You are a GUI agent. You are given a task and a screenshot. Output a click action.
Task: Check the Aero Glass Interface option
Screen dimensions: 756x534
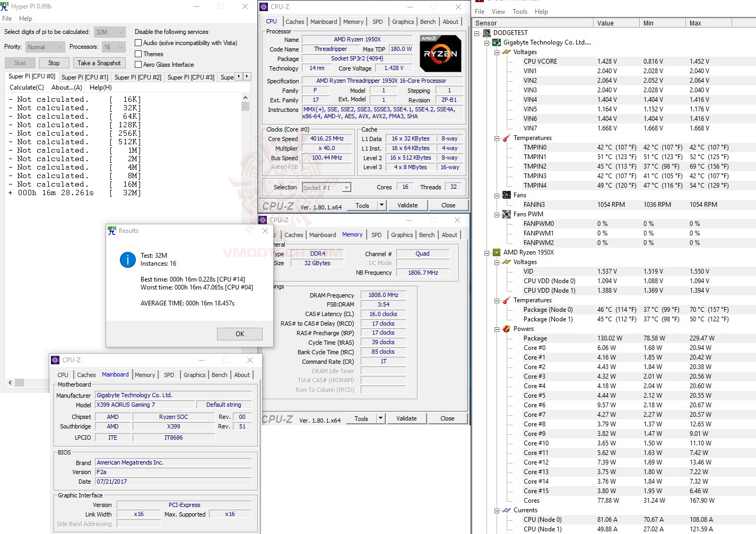click(138, 65)
